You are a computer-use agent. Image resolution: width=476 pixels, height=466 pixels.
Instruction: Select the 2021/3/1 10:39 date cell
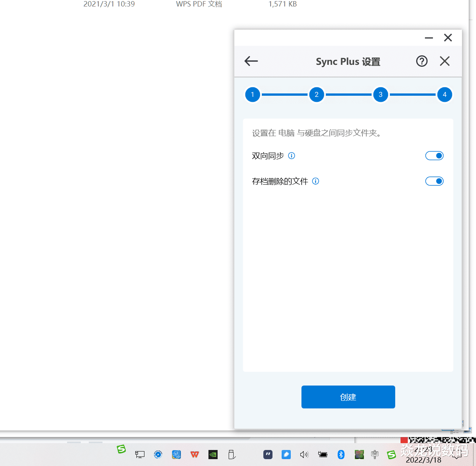coord(109,4)
